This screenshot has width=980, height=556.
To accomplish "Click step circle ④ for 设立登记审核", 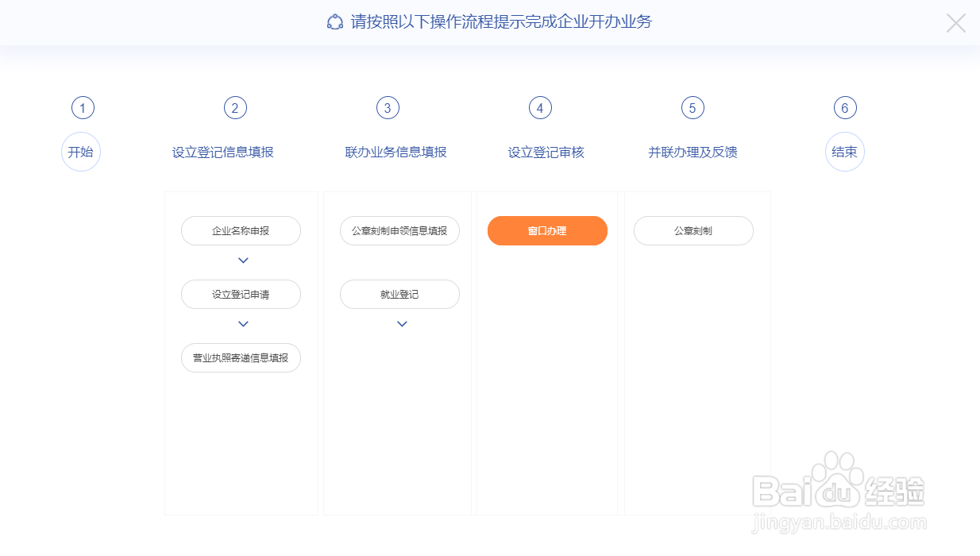I will point(540,107).
